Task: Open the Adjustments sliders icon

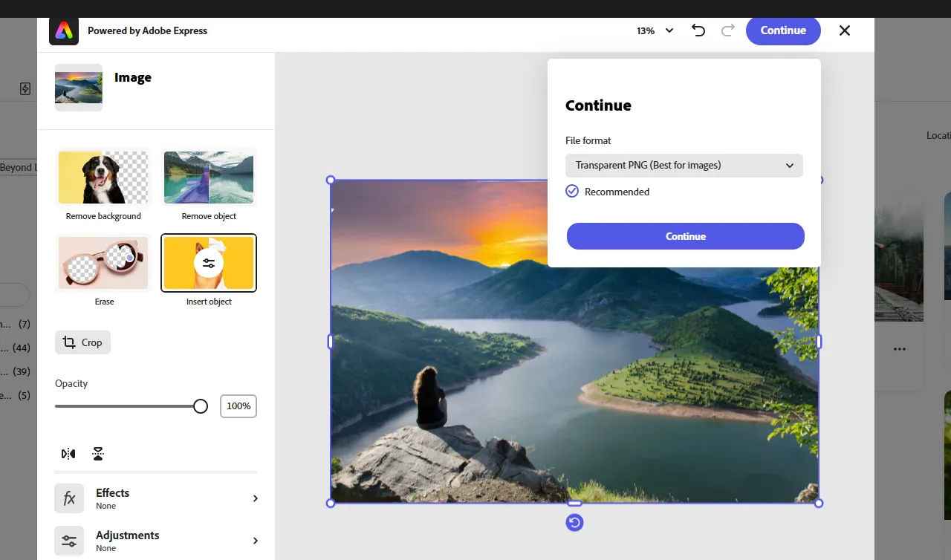Action: (x=69, y=541)
